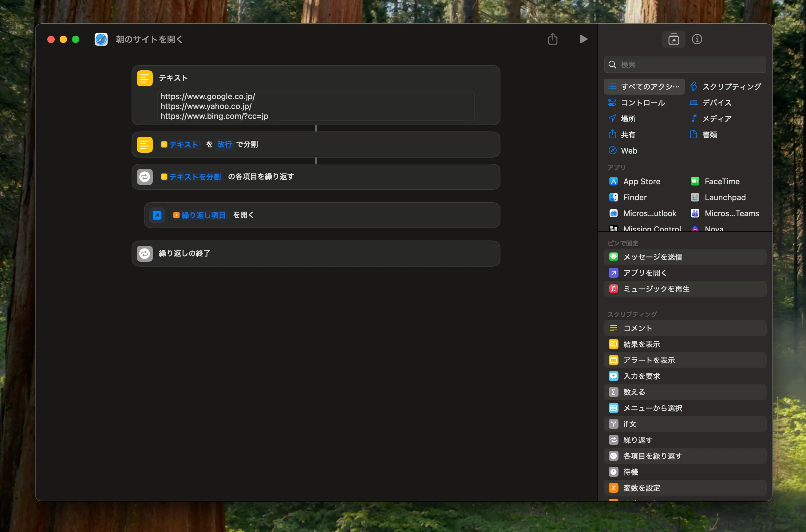Click the 検索 search field
The height and width of the screenshot is (532, 806).
click(x=685, y=65)
